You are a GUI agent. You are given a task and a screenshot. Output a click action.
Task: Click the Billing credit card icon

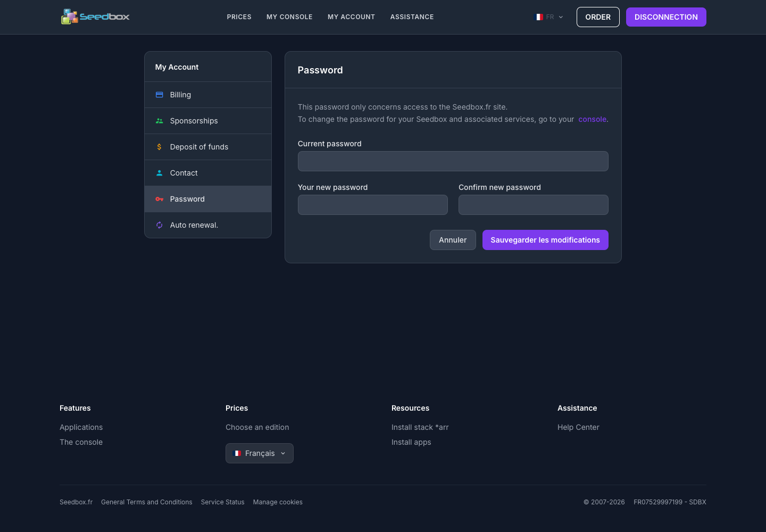point(159,95)
